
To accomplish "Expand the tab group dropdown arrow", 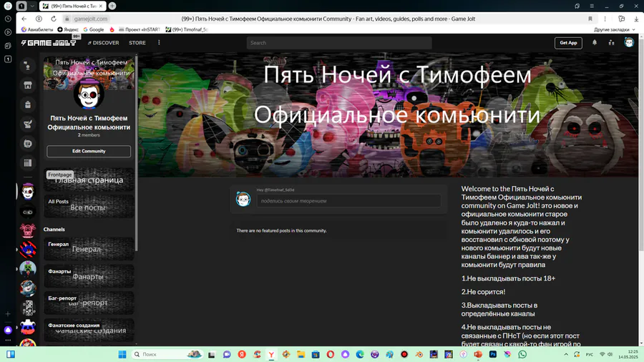I will point(32,6).
